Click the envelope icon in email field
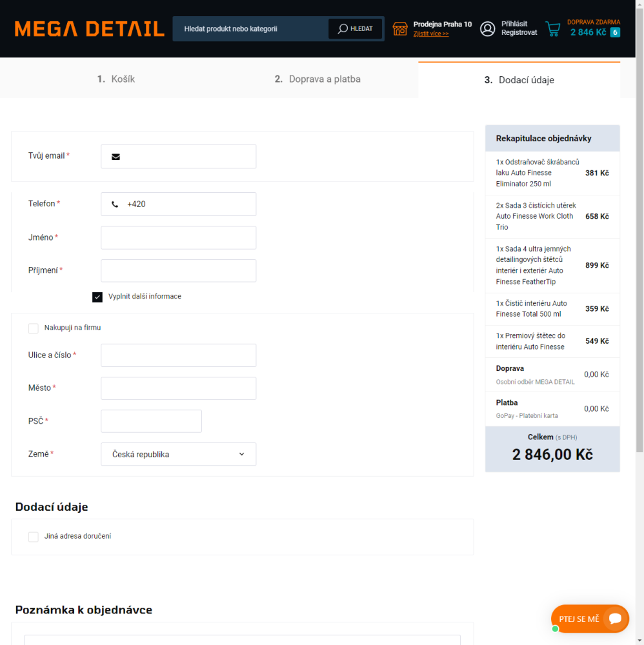Image resolution: width=644 pixels, height=645 pixels. (116, 157)
